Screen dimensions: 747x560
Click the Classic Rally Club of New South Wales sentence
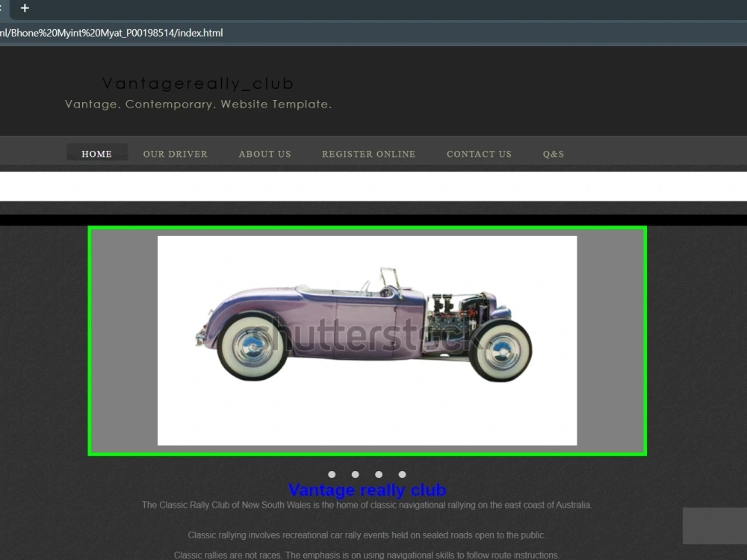tap(367, 505)
